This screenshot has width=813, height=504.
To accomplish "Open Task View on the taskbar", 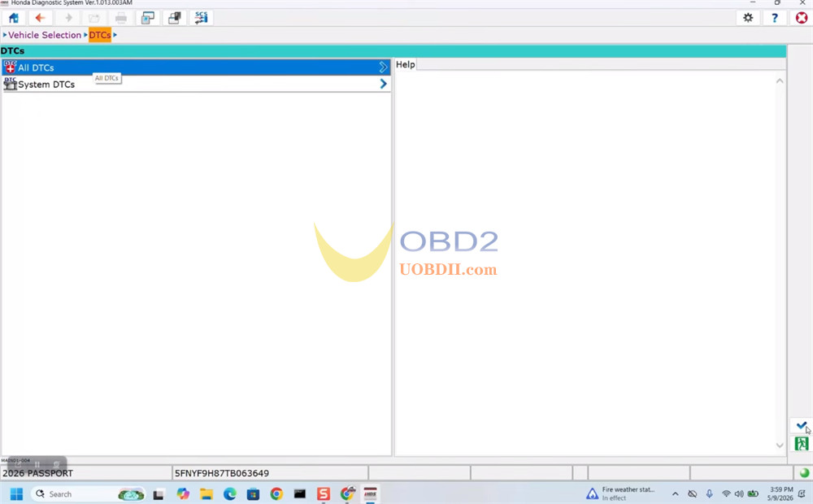I will (159, 494).
